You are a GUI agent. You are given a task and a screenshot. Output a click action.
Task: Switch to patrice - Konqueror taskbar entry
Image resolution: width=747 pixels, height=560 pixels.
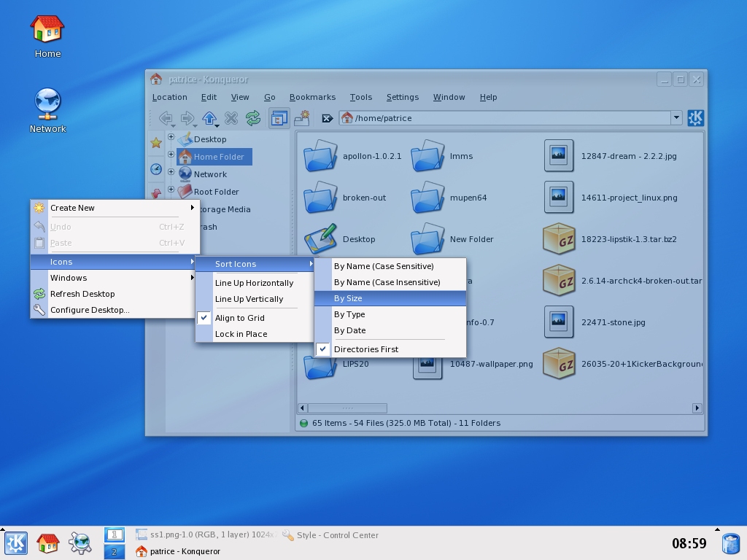[178, 551]
